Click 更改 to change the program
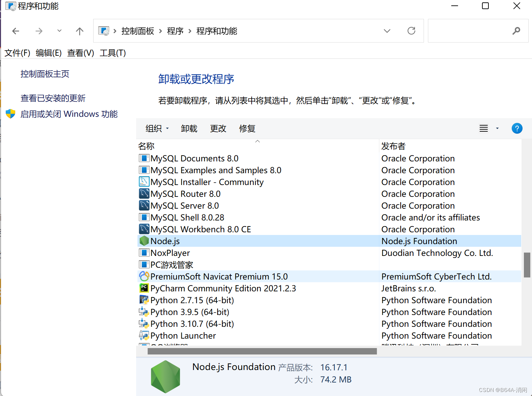This screenshot has height=396, width=532. pyautogui.click(x=218, y=128)
